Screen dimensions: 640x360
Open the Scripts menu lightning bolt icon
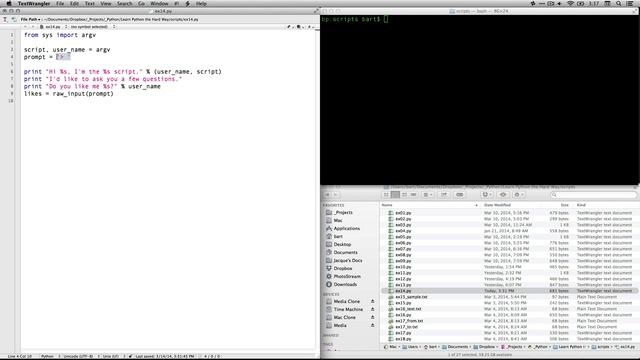click(188, 4)
